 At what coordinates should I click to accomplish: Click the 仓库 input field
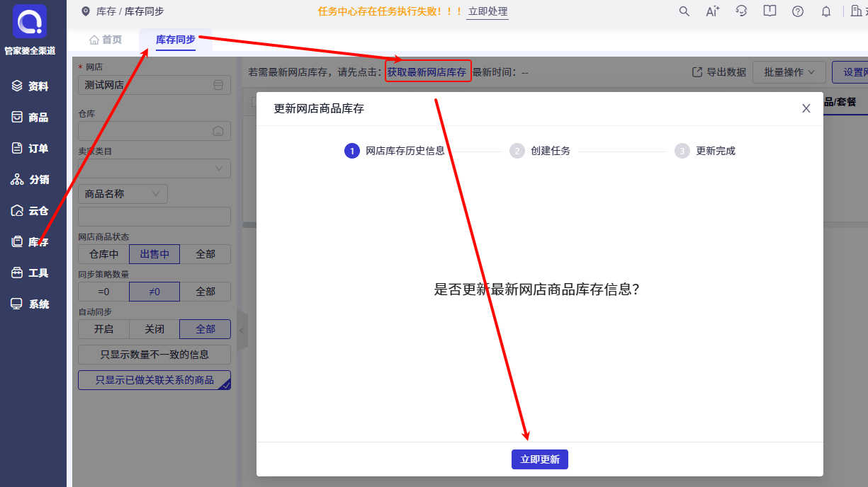tap(154, 131)
